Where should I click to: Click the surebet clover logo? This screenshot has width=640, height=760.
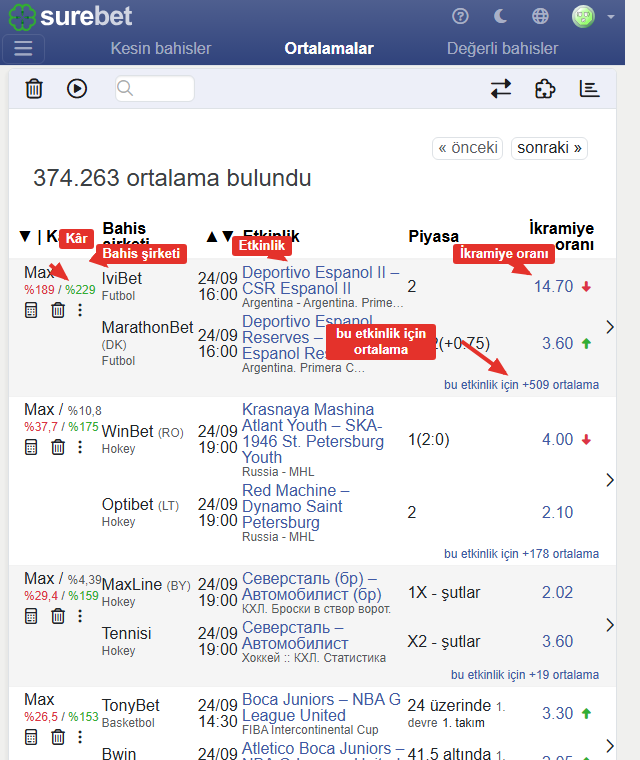tap(22, 17)
